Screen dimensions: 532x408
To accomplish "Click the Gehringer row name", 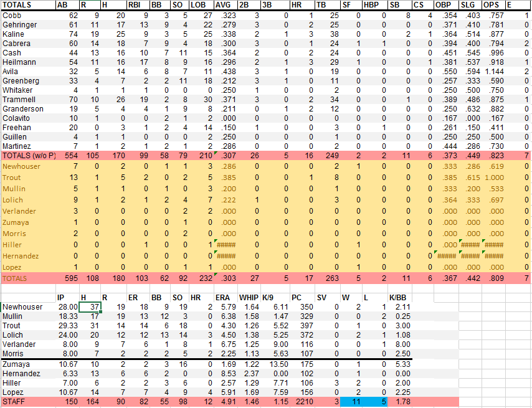I will point(20,25).
